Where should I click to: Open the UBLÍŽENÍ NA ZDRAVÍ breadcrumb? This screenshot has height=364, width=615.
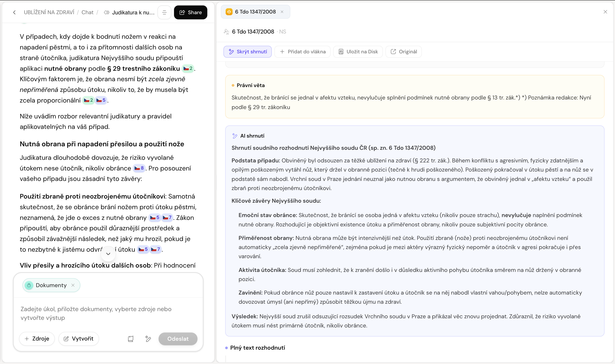click(49, 12)
